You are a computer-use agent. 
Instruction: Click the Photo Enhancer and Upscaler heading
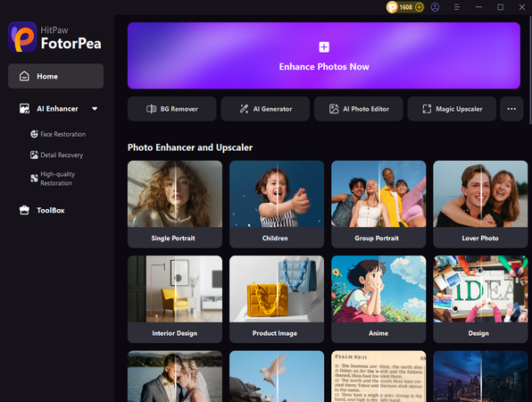click(190, 147)
